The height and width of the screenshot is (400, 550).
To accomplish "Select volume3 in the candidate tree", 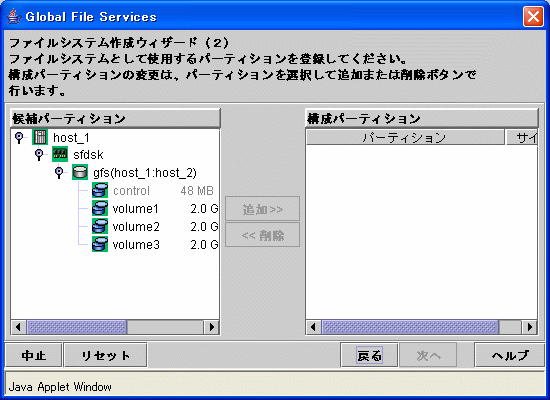I will pos(136,245).
